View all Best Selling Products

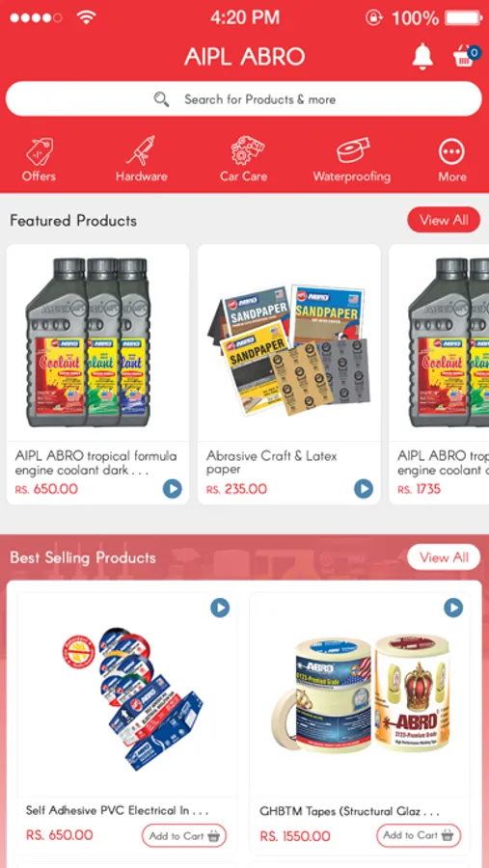point(444,556)
